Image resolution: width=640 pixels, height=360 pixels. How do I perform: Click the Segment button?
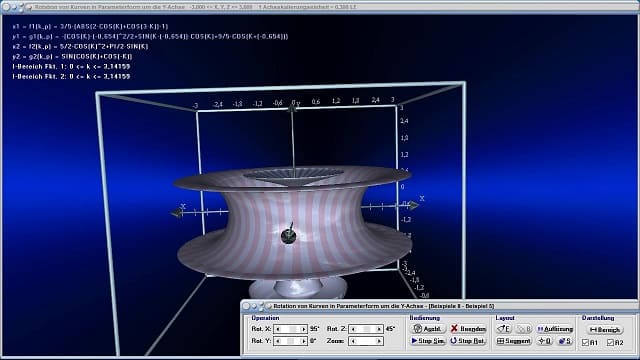[514, 341]
